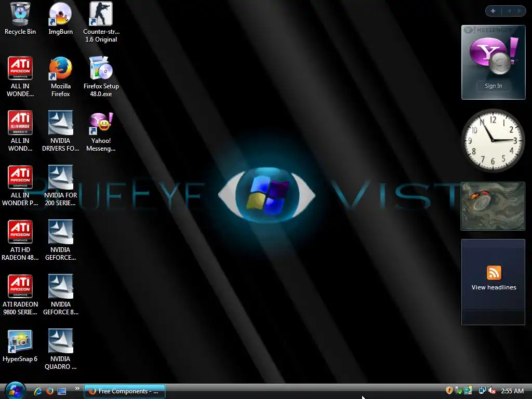
Task: Select the ALL IN WOND... All-In-Wonder TV icon
Action: point(20,131)
